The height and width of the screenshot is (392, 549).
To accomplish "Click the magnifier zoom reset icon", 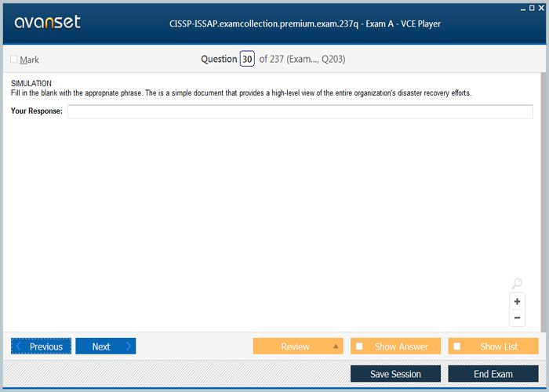I will pyautogui.click(x=517, y=284).
